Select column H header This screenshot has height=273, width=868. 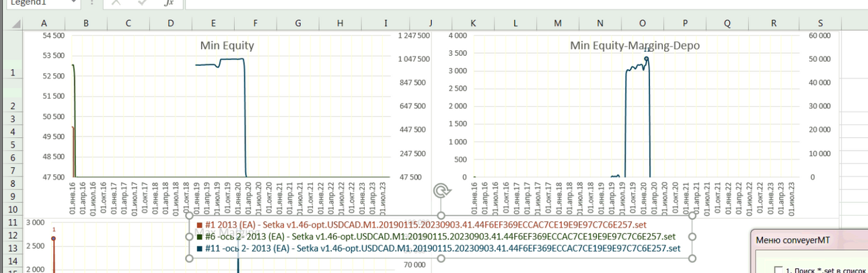point(340,24)
